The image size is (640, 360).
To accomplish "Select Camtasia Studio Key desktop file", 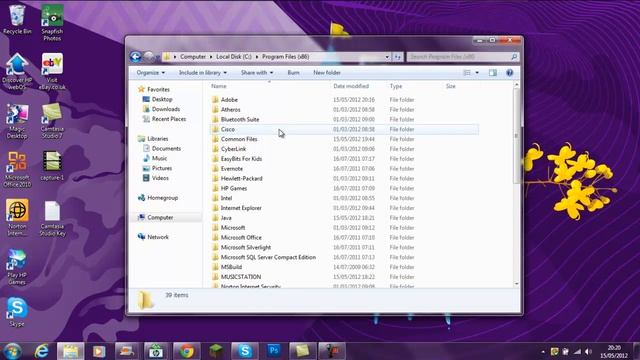I will pyautogui.click(x=52, y=218).
